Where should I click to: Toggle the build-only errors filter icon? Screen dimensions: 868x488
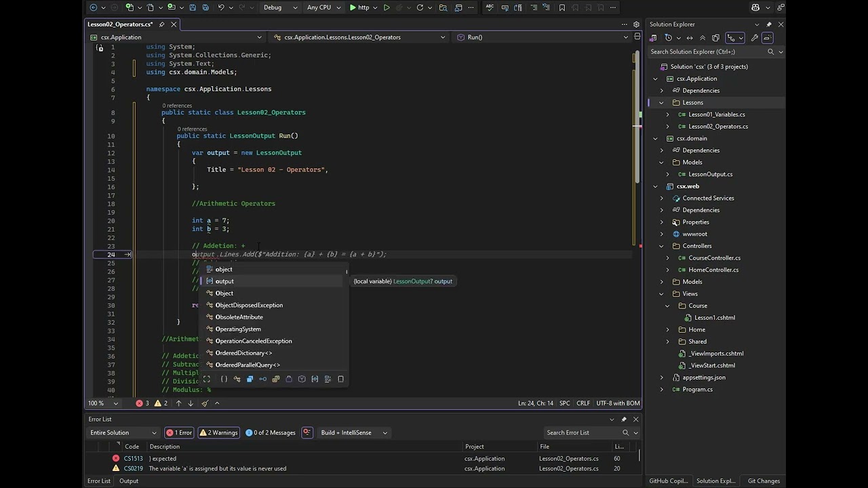tap(307, 432)
